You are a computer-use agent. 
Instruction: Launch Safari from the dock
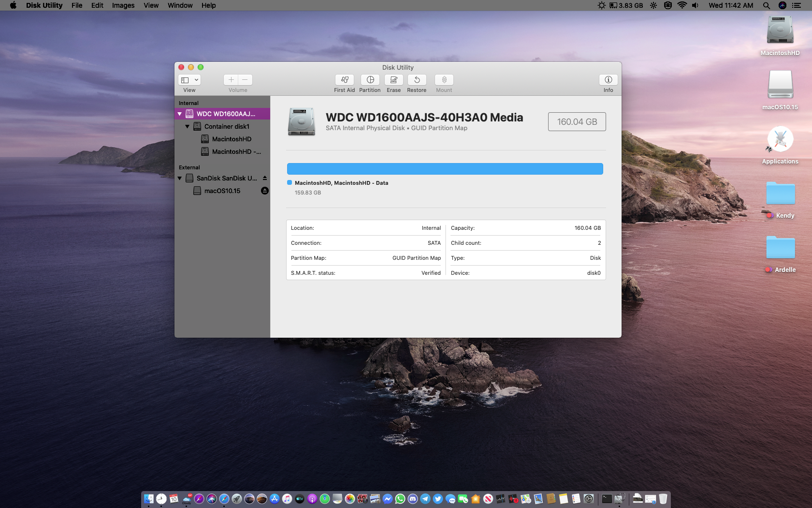tap(224, 499)
